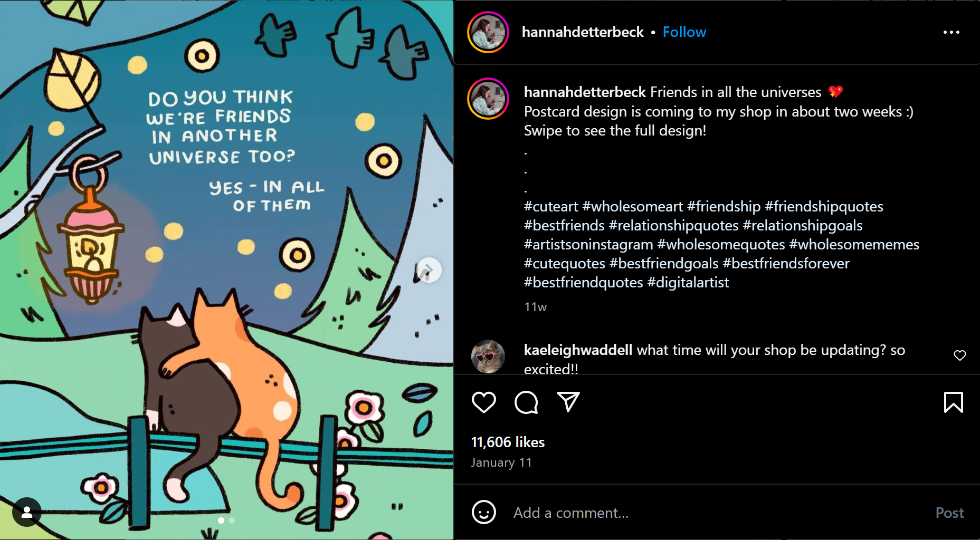Open the emoji picker in the comment bar
The image size is (980, 540).
[x=484, y=512]
